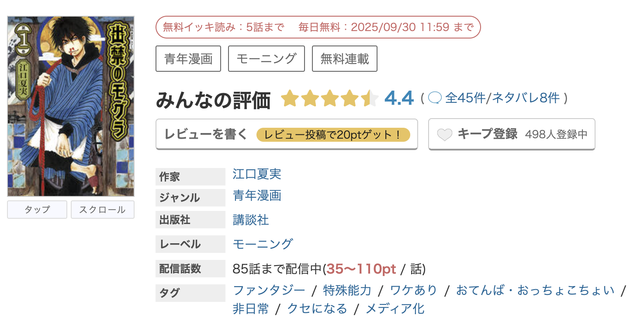Image resolution: width=644 pixels, height=329 pixels.
Task: Toggle the キープ登録 keep registration
Action: point(485,134)
